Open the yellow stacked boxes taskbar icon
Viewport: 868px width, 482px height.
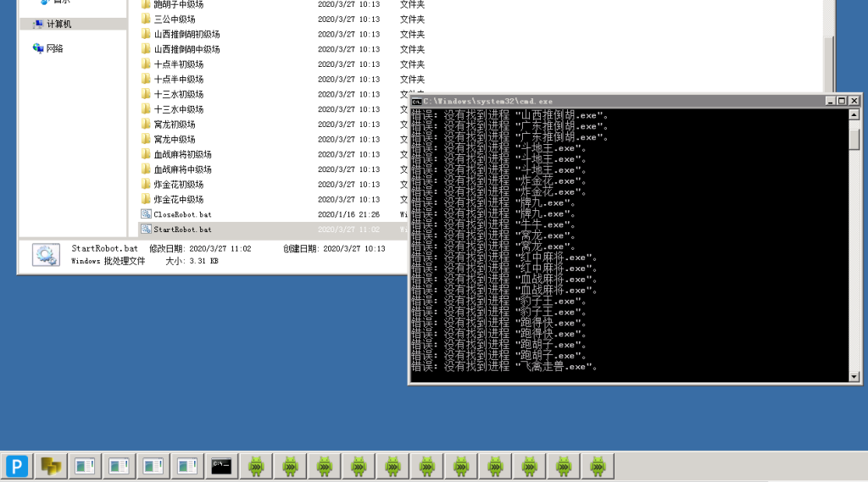(x=52, y=465)
